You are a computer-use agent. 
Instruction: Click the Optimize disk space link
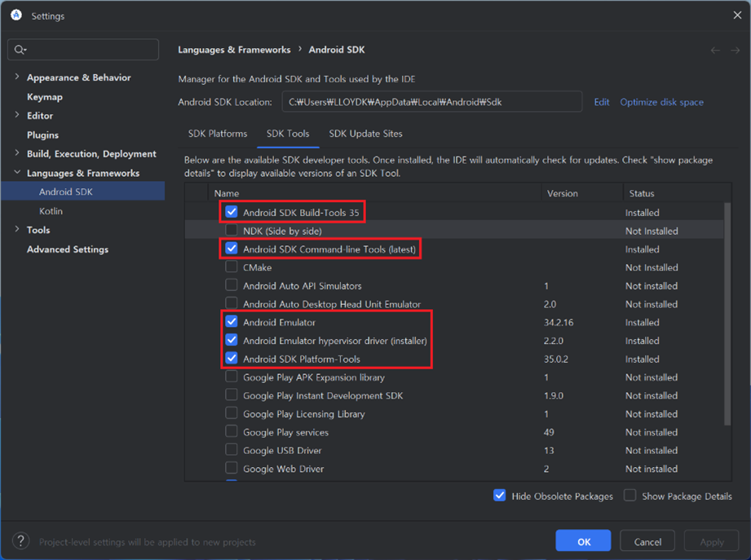pos(661,102)
